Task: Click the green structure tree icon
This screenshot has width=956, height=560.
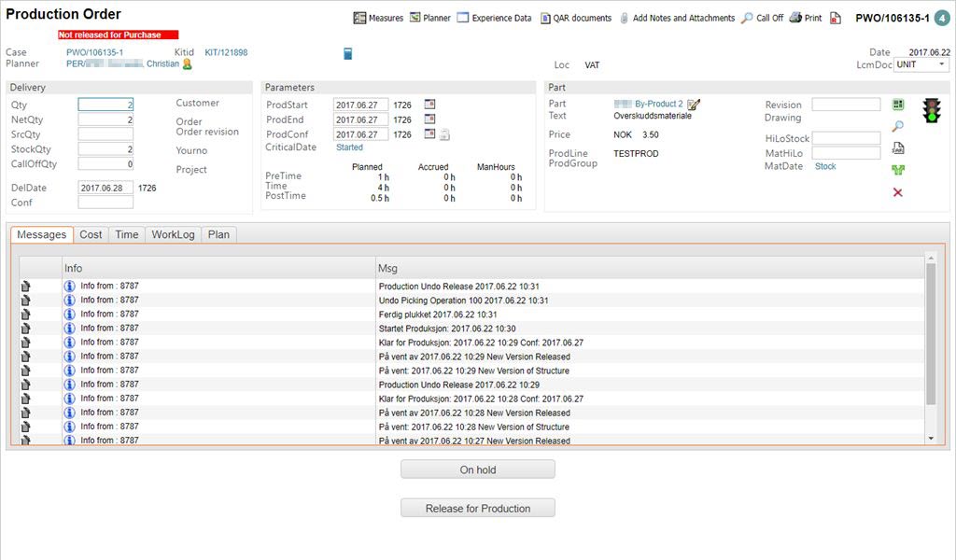Action: pos(898,170)
